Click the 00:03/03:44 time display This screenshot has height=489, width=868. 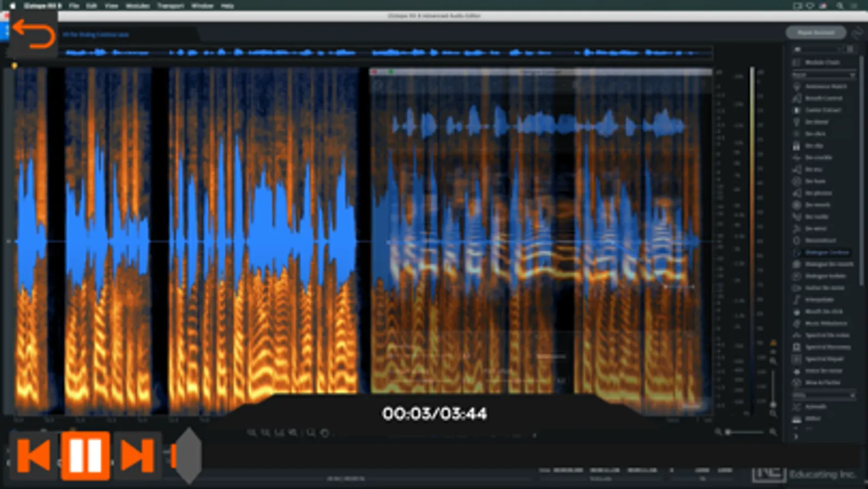(x=434, y=413)
